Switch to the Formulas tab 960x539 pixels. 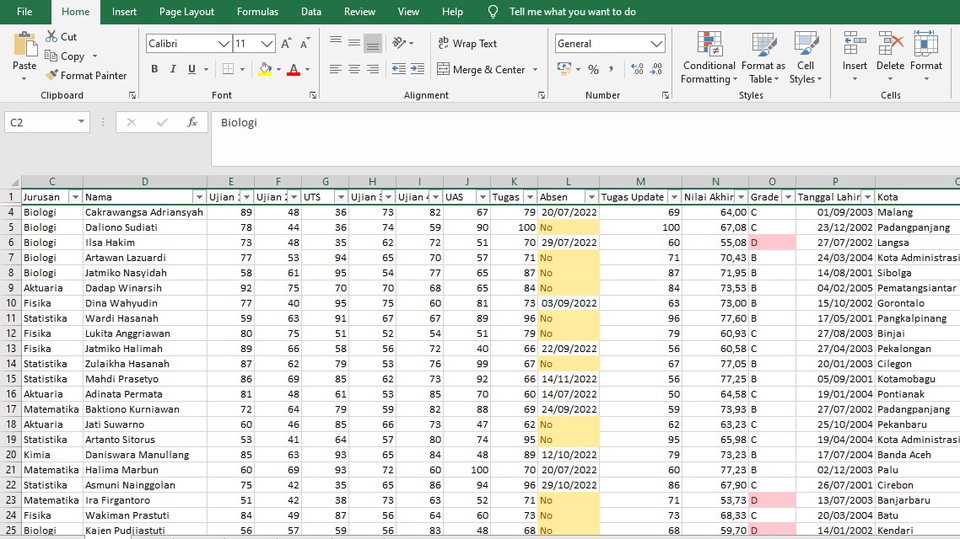(x=258, y=12)
